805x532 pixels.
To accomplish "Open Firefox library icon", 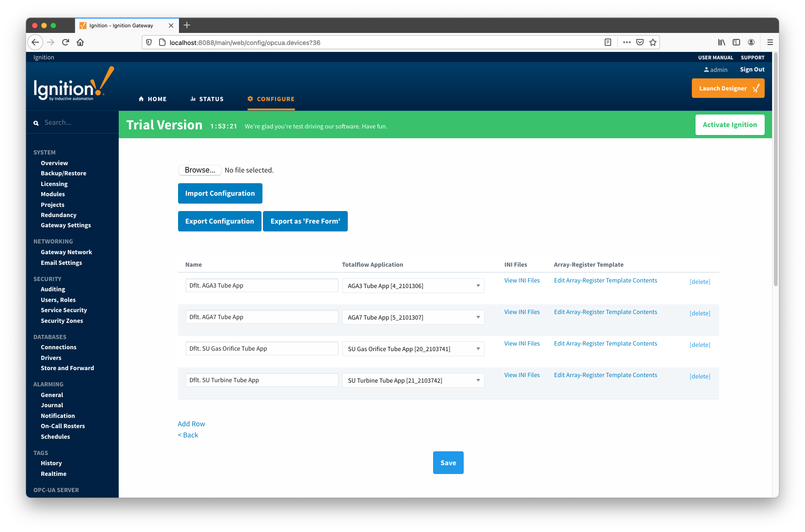I will [722, 42].
